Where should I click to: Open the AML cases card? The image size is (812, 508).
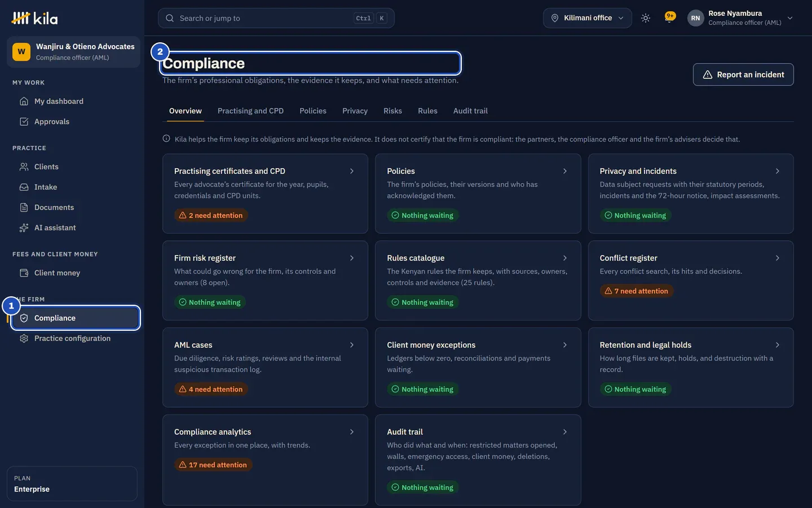pos(265,367)
